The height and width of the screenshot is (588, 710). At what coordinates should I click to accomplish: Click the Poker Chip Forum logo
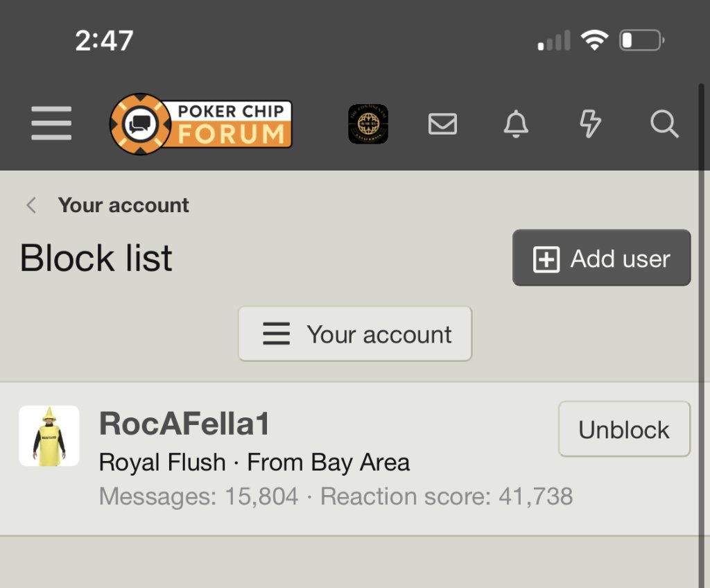(201, 124)
